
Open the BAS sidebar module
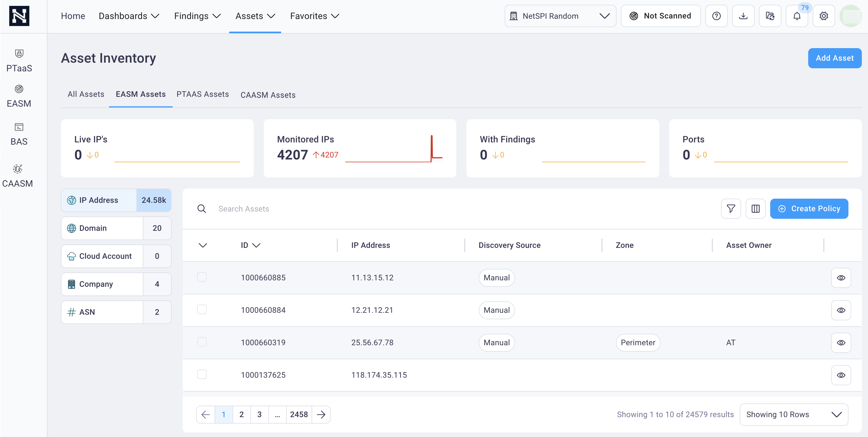[19, 134]
